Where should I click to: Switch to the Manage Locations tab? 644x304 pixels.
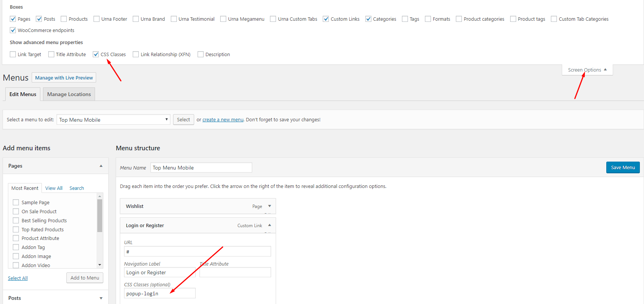click(x=69, y=94)
